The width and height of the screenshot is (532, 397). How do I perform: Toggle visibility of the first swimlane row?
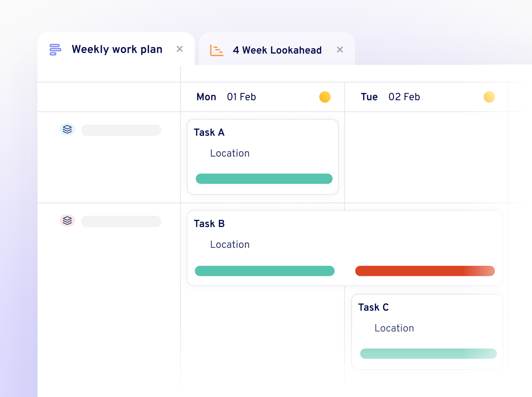point(67,130)
